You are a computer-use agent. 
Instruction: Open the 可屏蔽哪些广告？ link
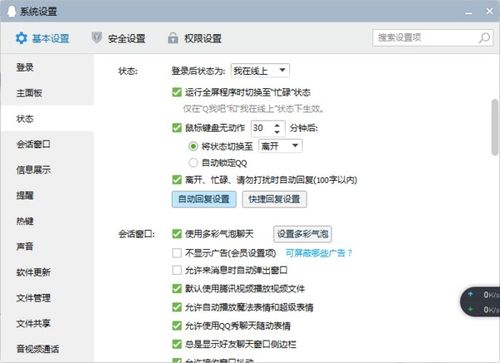tap(319, 253)
